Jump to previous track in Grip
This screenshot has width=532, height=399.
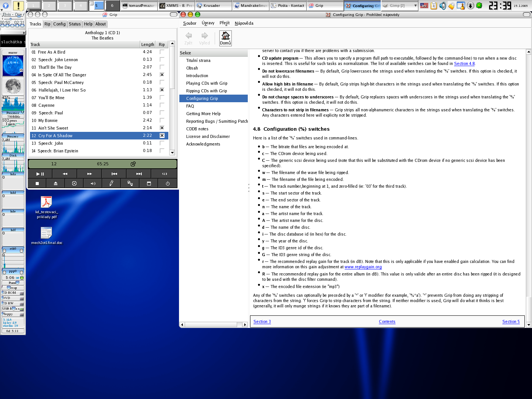click(114, 174)
